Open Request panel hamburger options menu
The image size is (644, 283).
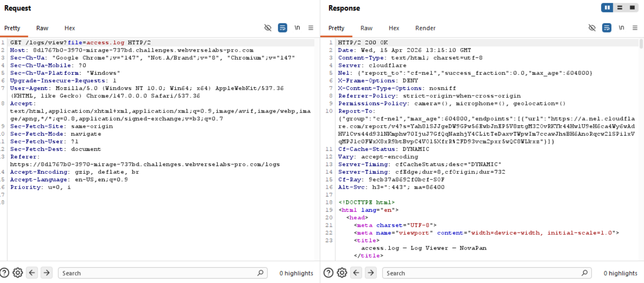(311, 28)
